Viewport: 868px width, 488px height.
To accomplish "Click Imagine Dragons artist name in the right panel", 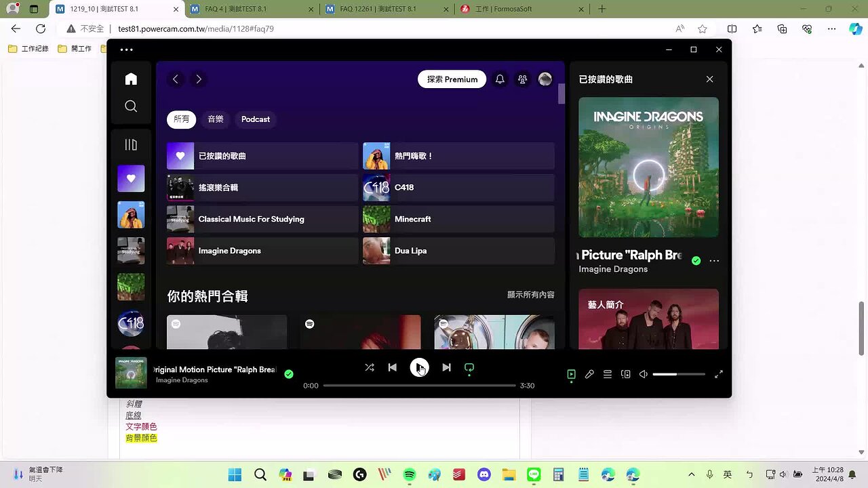I will pyautogui.click(x=613, y=269).
